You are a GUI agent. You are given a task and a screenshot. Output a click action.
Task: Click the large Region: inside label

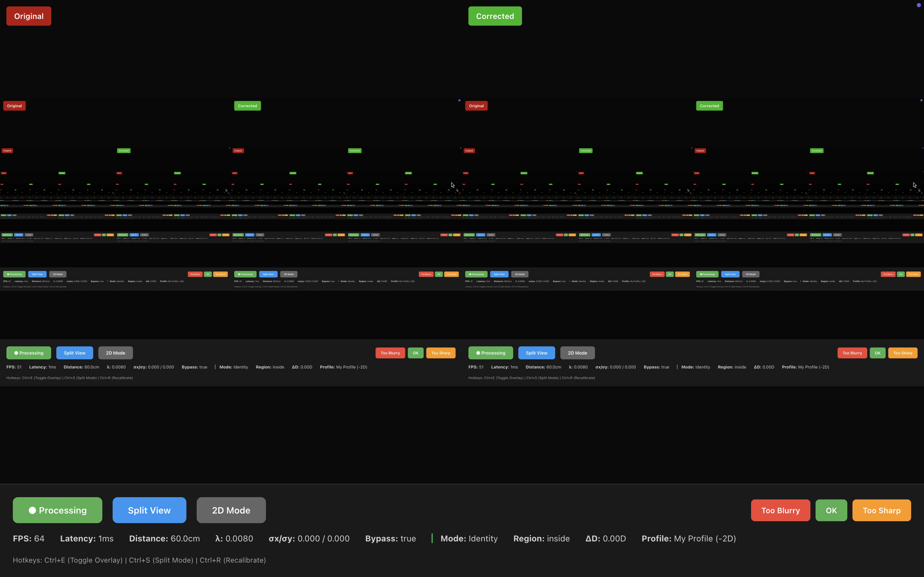(x=542, y=539)
